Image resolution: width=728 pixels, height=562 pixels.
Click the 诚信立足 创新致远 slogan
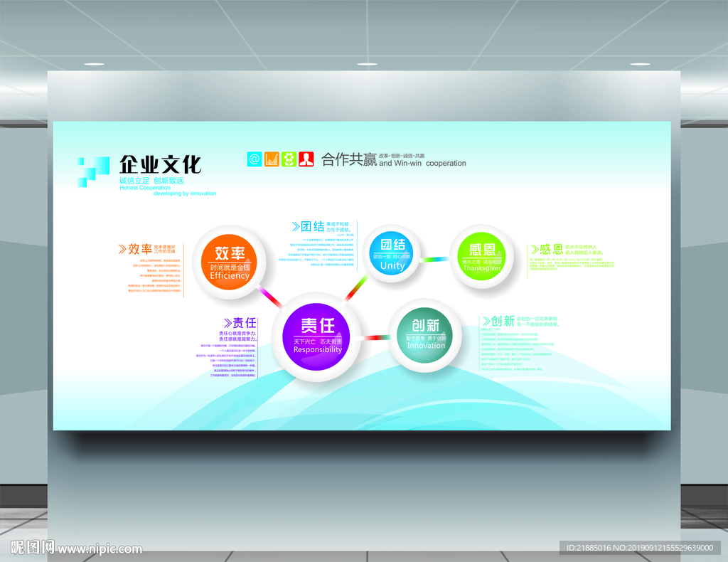152,181
